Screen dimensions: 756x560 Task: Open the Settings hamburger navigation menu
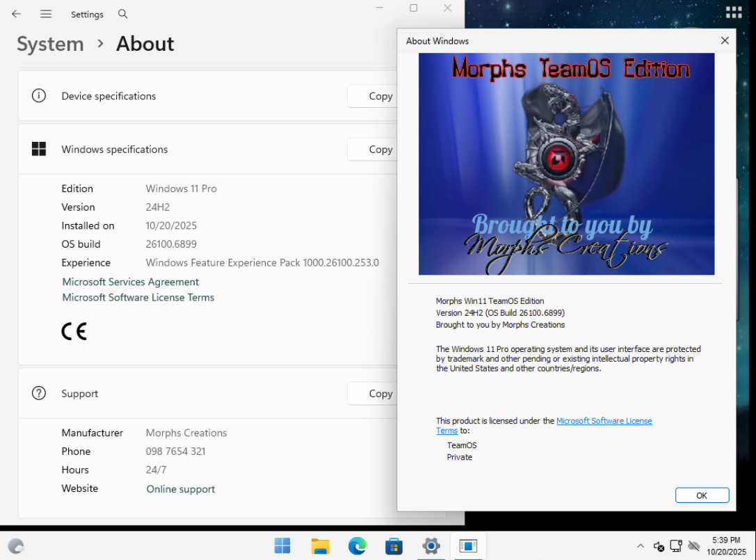pos(46,14)
